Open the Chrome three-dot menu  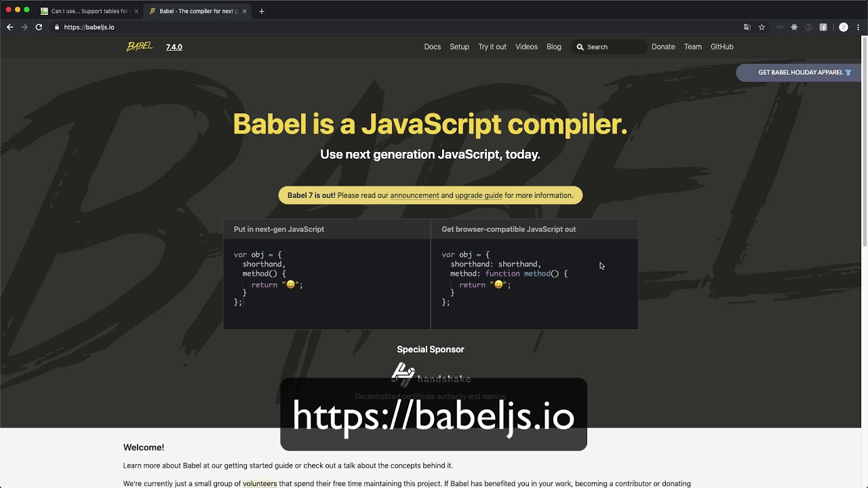(859, 27)
